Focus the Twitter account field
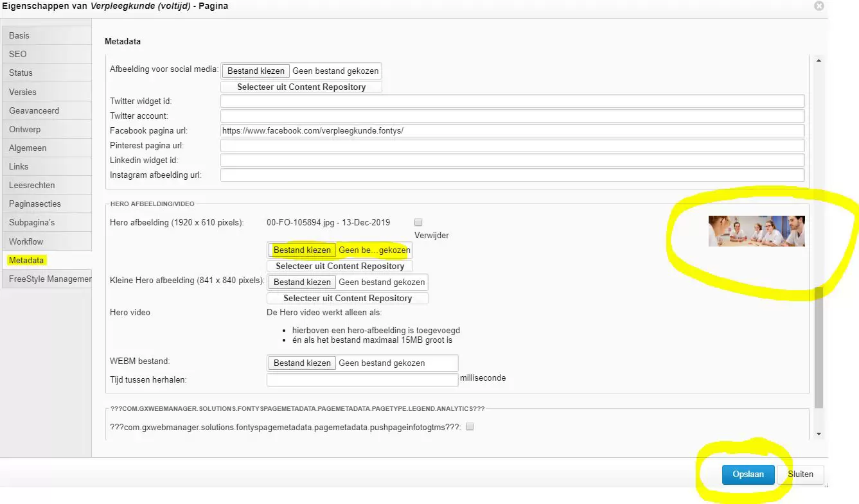Screen dimensions: 859x504 512,116
